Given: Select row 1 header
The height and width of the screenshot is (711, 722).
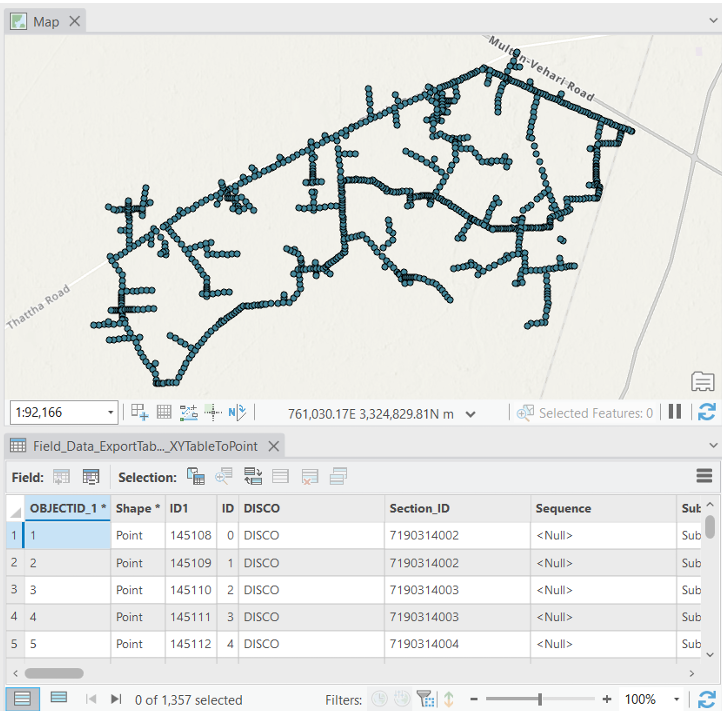Looking at the screenshot, I should click(14, 535).
